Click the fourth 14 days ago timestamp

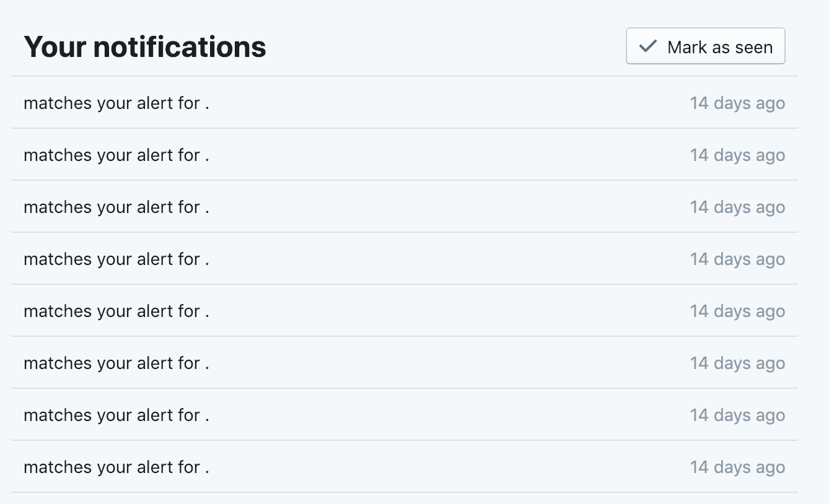tap(737, 259)
